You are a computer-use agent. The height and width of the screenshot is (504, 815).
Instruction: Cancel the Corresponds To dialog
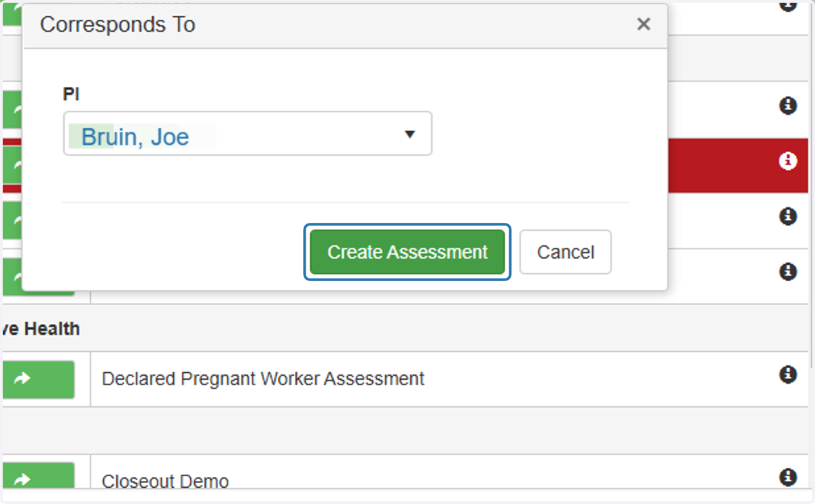pyautogui.click(x=566, y=252)
